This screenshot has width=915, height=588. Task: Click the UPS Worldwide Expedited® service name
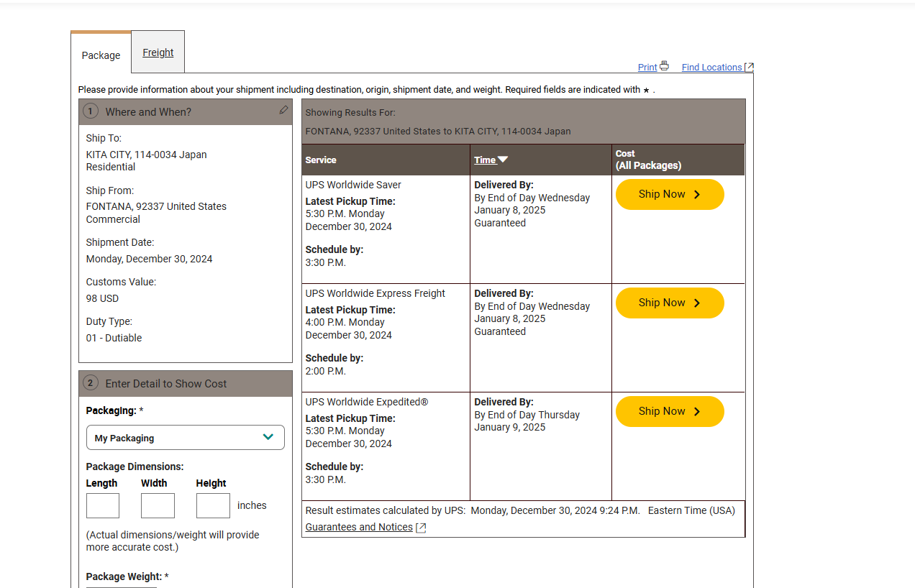[x=367, y=402]
